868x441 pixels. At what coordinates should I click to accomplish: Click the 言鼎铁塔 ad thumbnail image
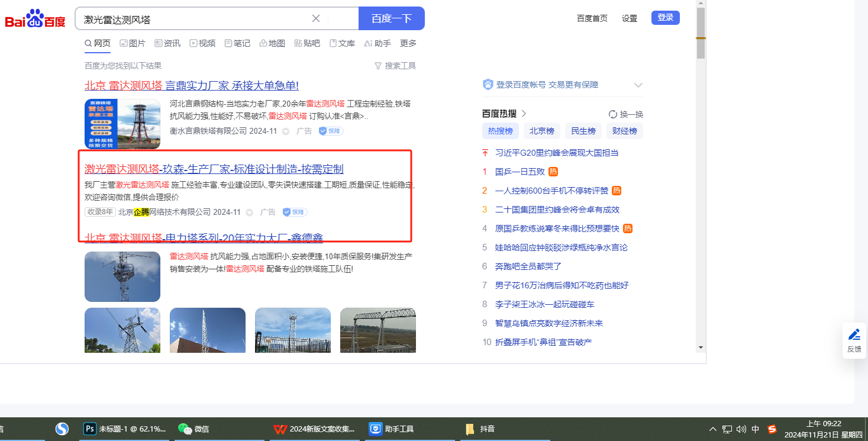click(x=122, y=124)
